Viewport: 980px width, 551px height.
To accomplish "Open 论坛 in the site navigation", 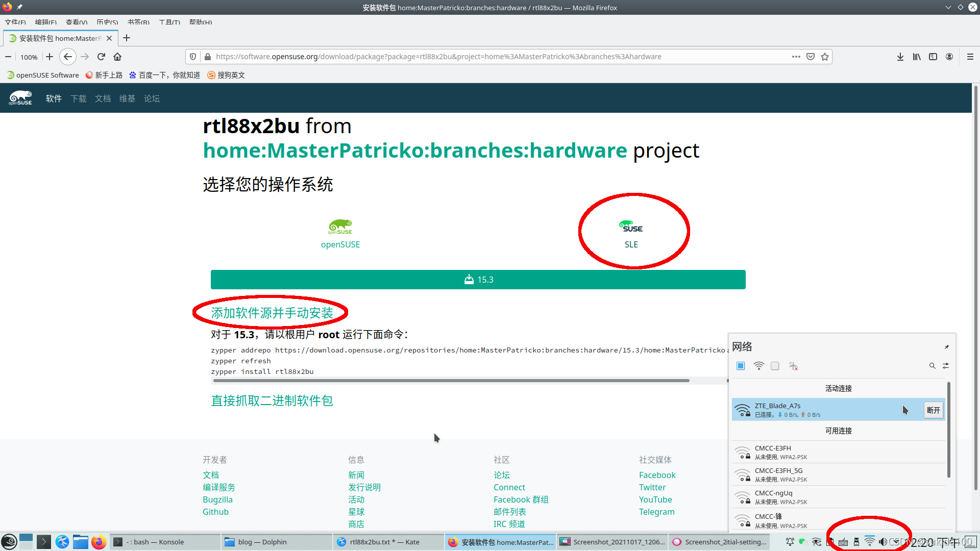I will tap(152, 98).
